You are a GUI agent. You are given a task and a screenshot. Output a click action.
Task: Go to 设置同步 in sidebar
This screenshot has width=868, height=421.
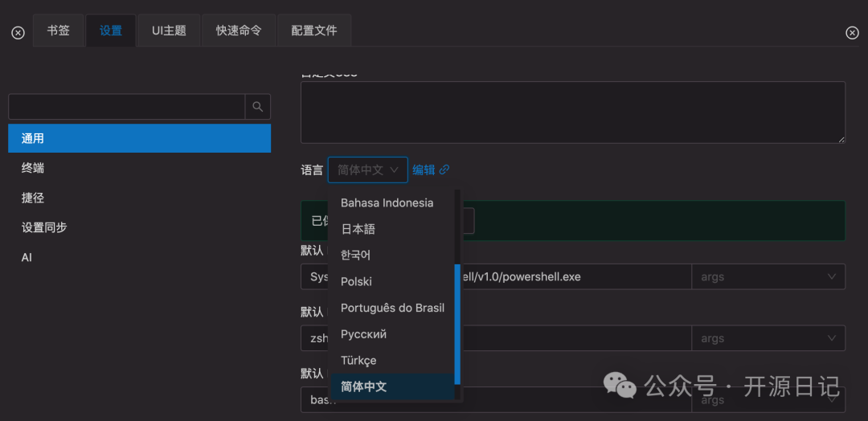(44, 227)
